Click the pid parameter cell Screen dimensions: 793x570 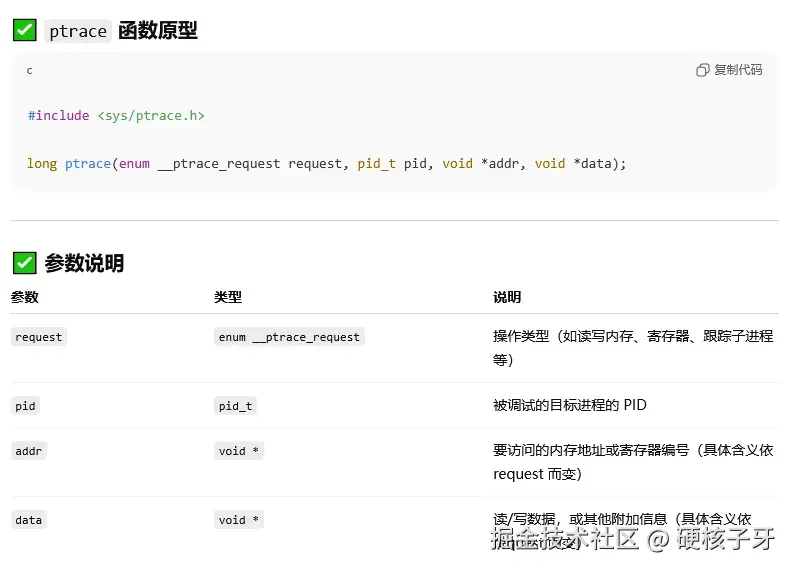point(25,406)
